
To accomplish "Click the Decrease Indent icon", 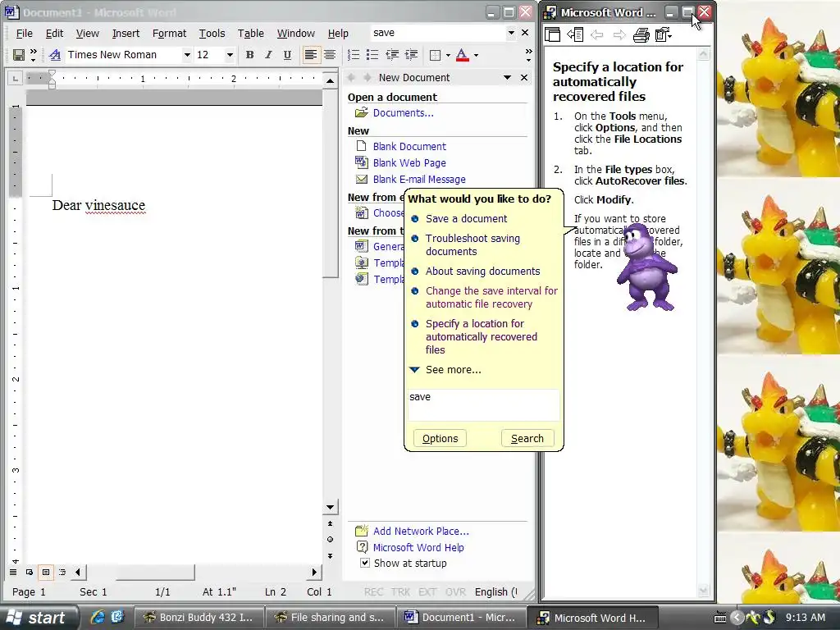I will point(392,55).
